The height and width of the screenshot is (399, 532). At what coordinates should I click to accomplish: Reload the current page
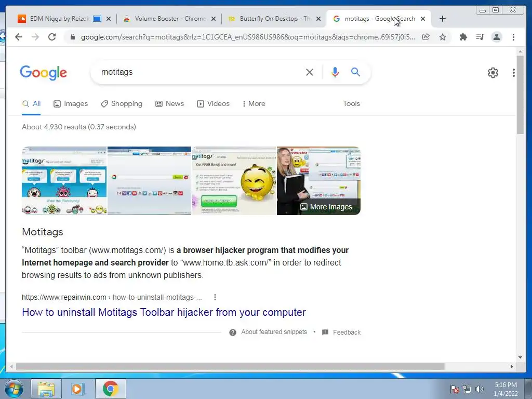52,37
